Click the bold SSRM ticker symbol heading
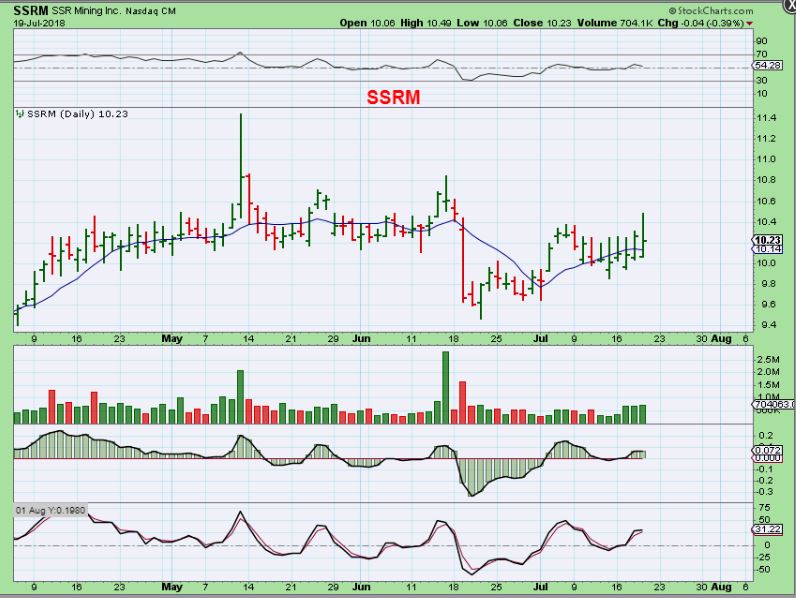Viewport: 796px width, 598px height. (x=31, y=10)
